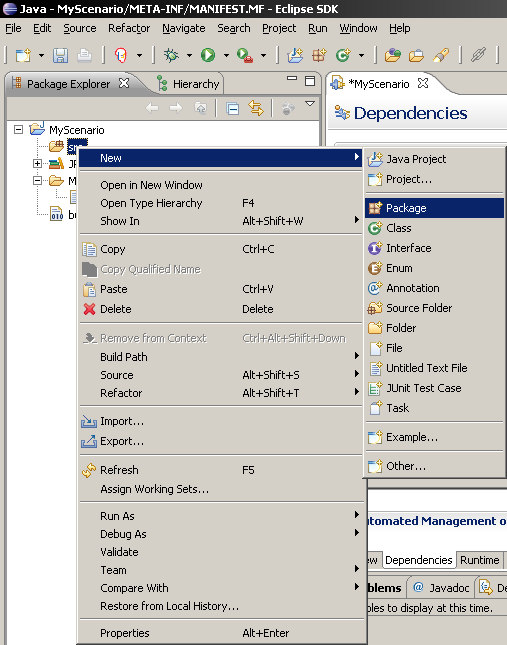Select the MyScenario project in tree
Viewport: 507px width, 645px height.
click(76, 130)
